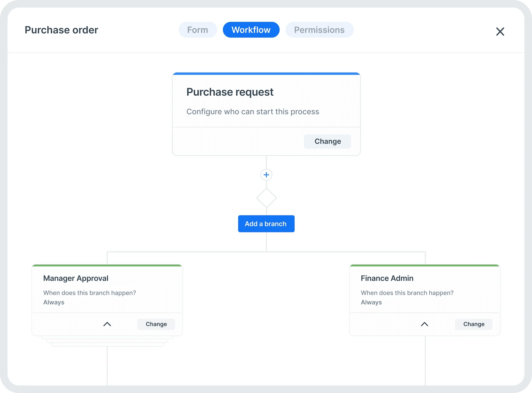Click the diamond decision node

[x=266, y=198]
